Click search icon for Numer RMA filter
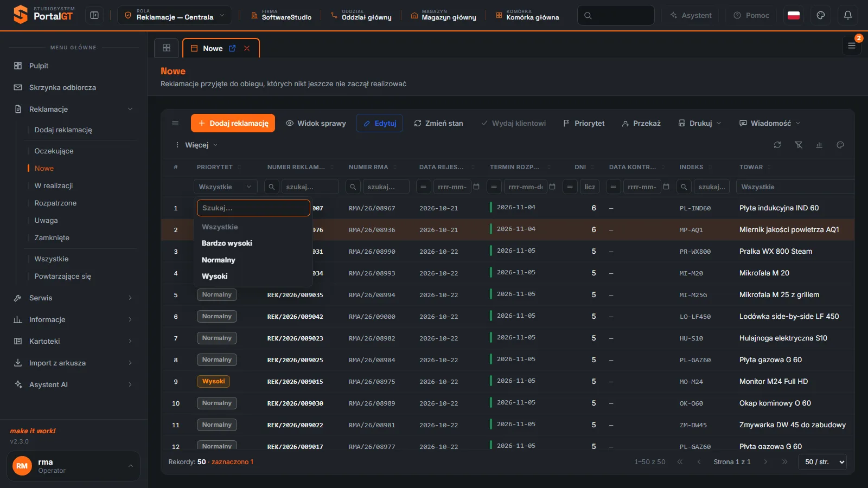The height and width of the screenshot is (488, 868). pos(353,187)
